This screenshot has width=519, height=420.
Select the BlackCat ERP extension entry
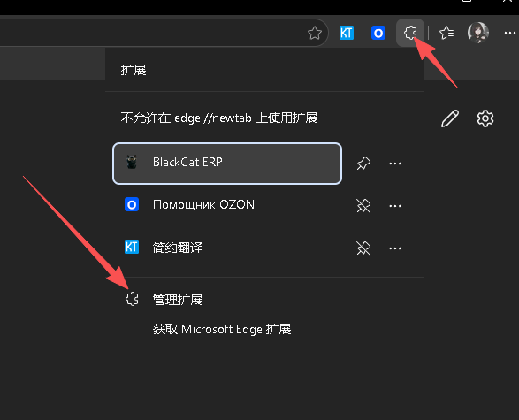(227, 164)
